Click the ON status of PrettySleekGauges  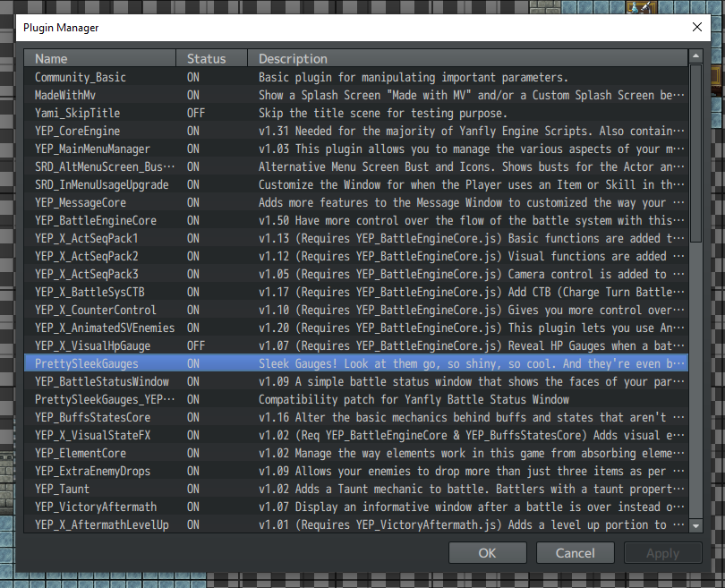coord(193,363)
